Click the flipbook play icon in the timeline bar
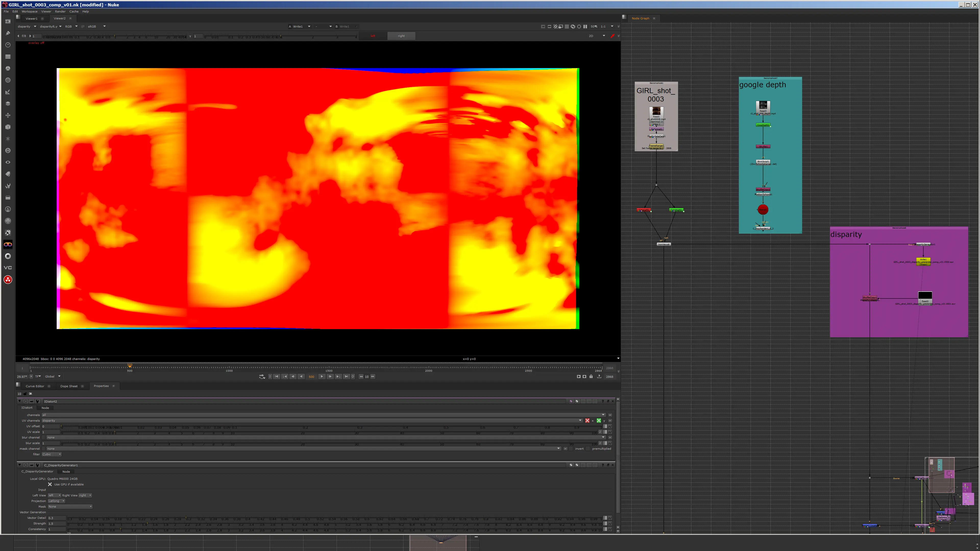Screen dimensions: 980x551 [579, 377]
